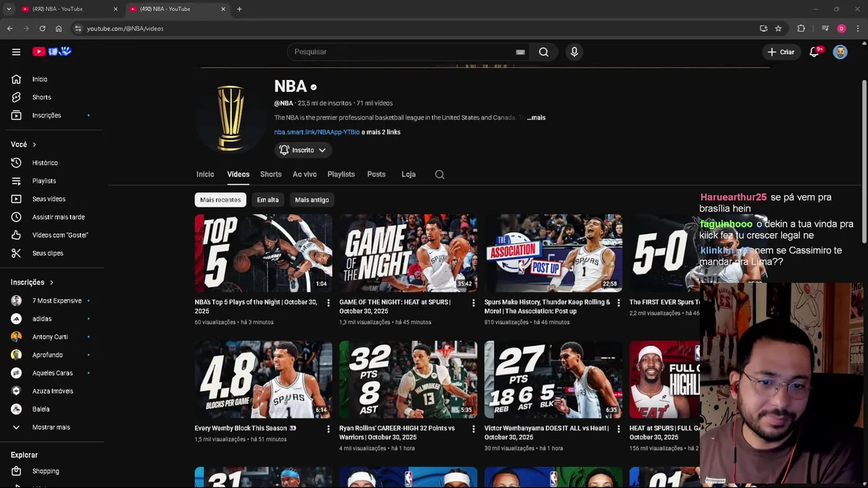Open options for Victor Wembanyama video
Screen dimensions: 868x488
(618, 429)
